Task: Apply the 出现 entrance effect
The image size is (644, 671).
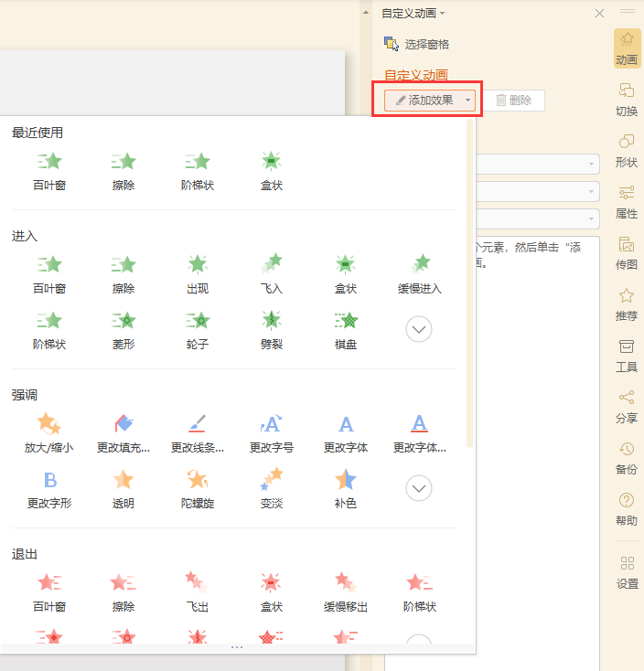Action: pos(198,274)
